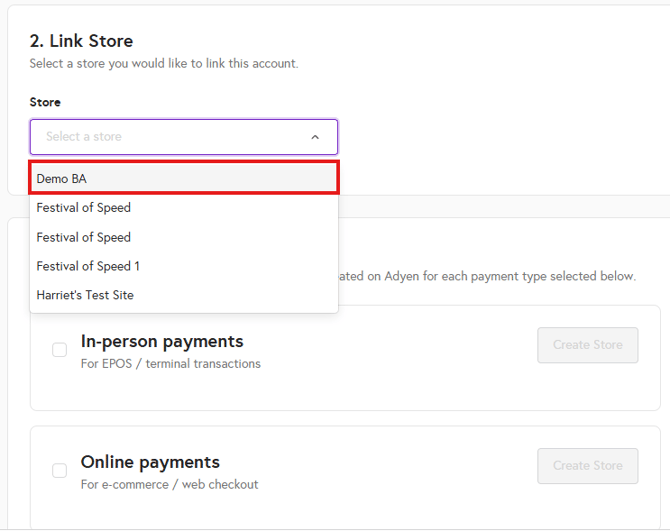Choose Harriet's Test Site from the list

click(85, 295)
